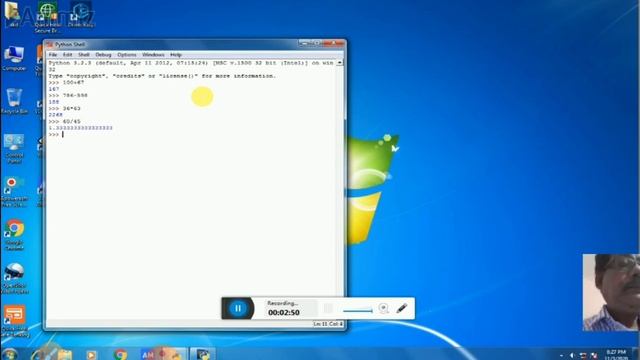The image size is (640, 360).
Task: Click the Recycle Bin desktop icon
Action: 14,101
